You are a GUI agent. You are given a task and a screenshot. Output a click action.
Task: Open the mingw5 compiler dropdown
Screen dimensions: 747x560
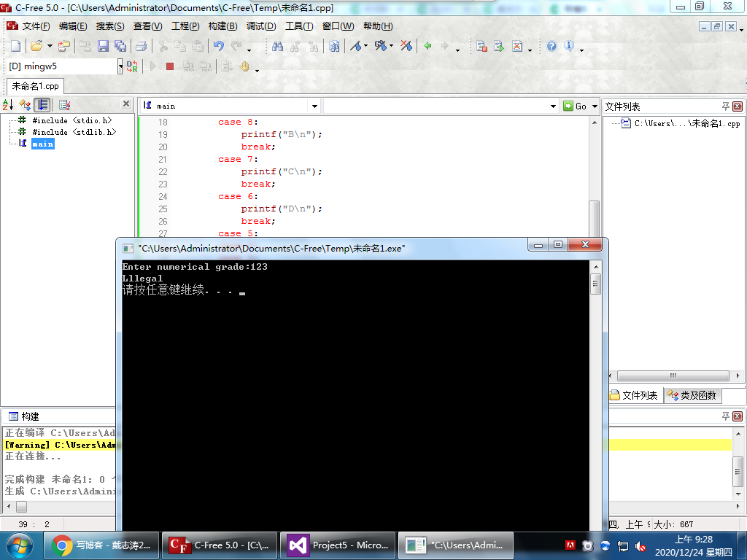click(120, 66)
